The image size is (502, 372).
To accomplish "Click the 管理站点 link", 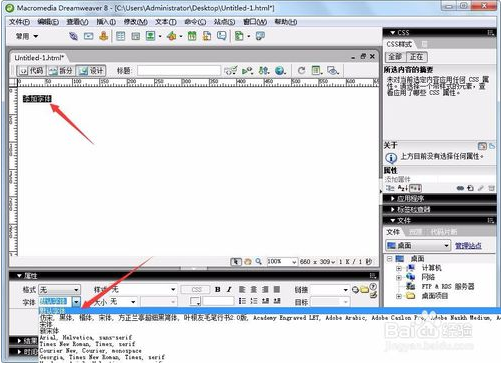I will pyautogui.click(x=468, y=246).
